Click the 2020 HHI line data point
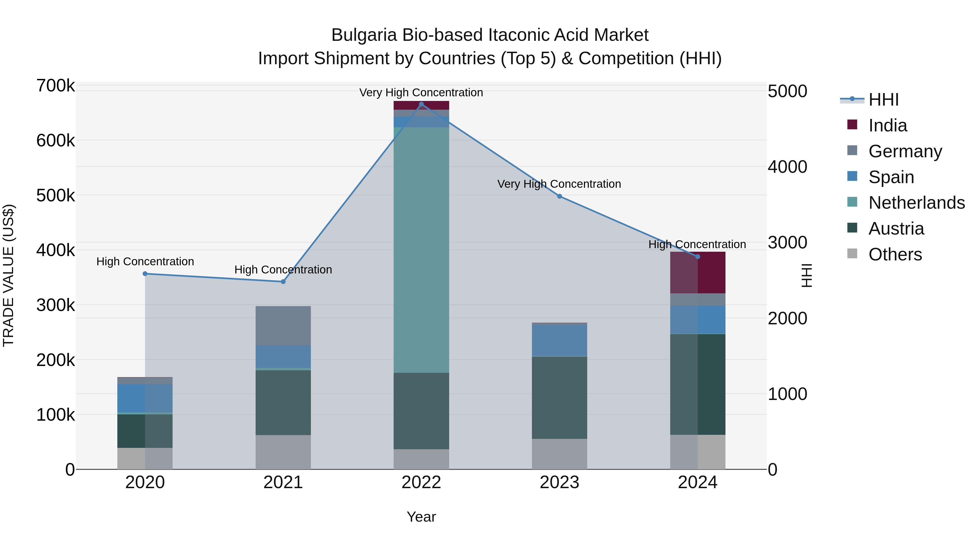 [x=145, y=274]
